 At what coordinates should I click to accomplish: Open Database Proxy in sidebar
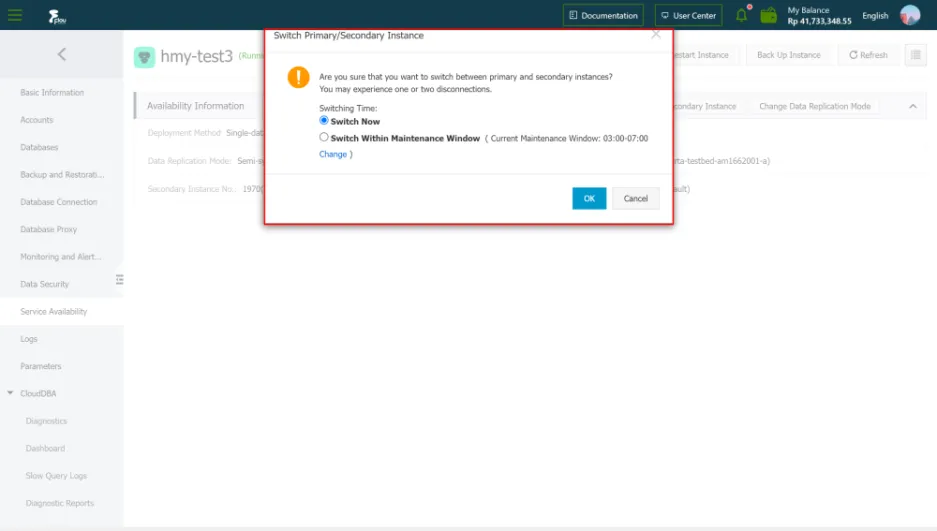tap(48, 229)
